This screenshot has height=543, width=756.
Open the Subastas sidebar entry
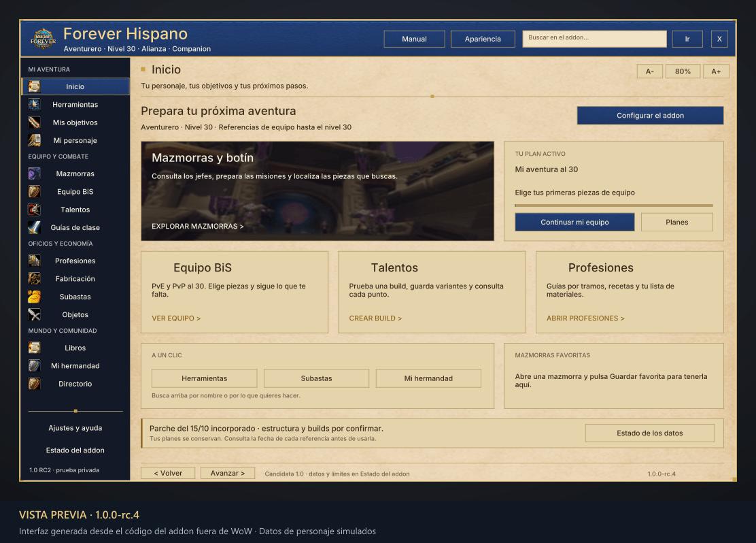75,297
